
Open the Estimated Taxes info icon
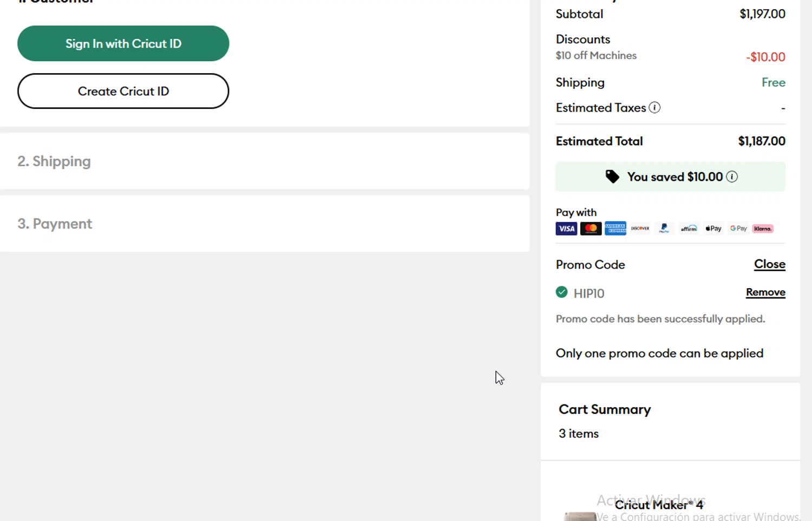[x=654, y=108]
